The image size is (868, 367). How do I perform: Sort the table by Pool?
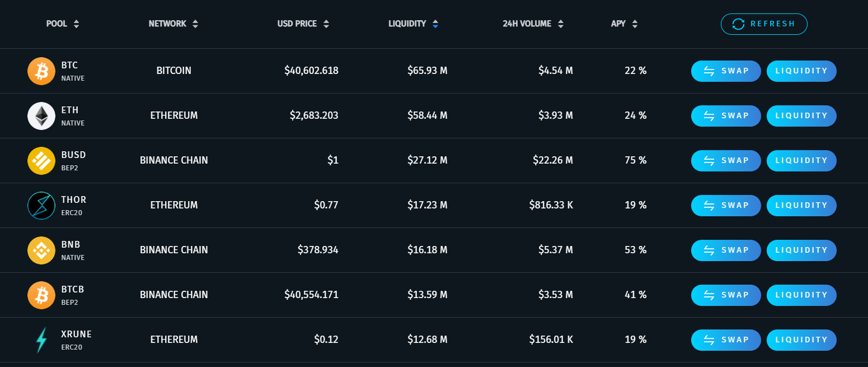pos(63,24)
